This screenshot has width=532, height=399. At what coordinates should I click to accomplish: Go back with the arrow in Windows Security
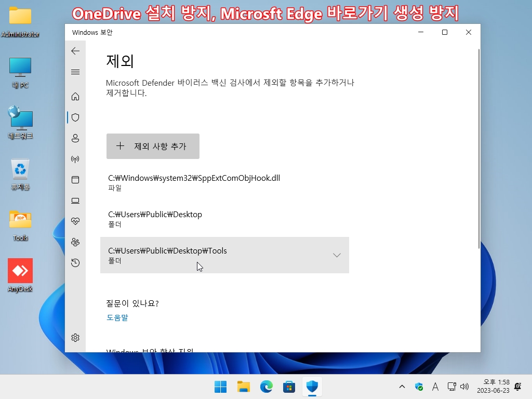pyautogui.click(x=75, y=51)
